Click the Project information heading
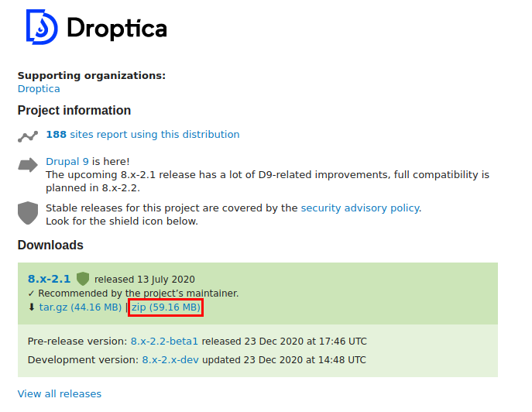Screen dimensions: 532x412 click(74, 111)
